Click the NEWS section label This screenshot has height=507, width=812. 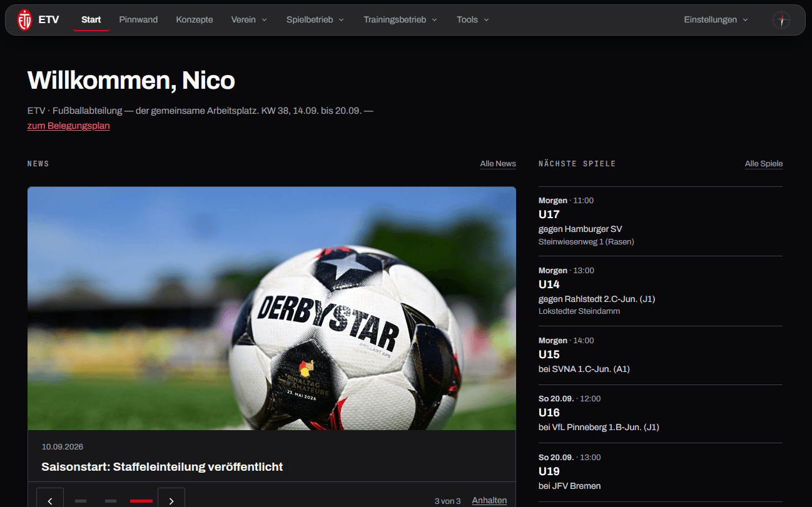[38, 164]
